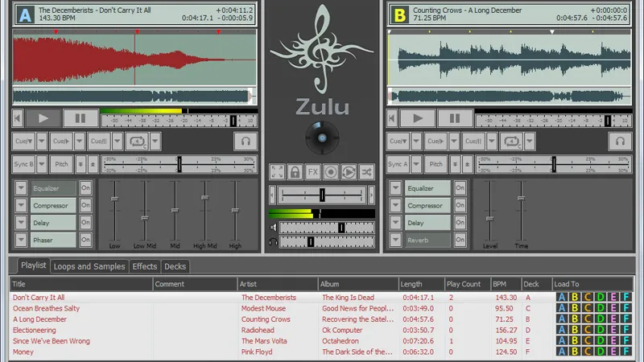Click the Sync A button on deck B
The width and height of the screenshot is (644, 362).
[x=398, y=164]
